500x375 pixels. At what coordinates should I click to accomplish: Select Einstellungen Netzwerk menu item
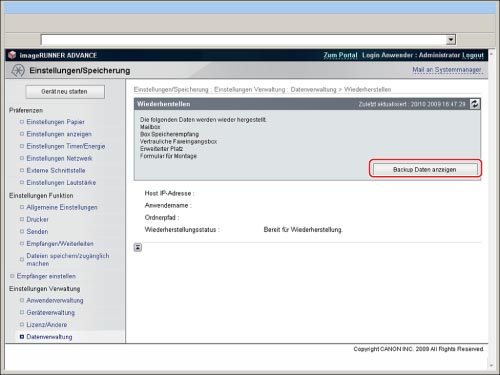click(x=59, y=158)
